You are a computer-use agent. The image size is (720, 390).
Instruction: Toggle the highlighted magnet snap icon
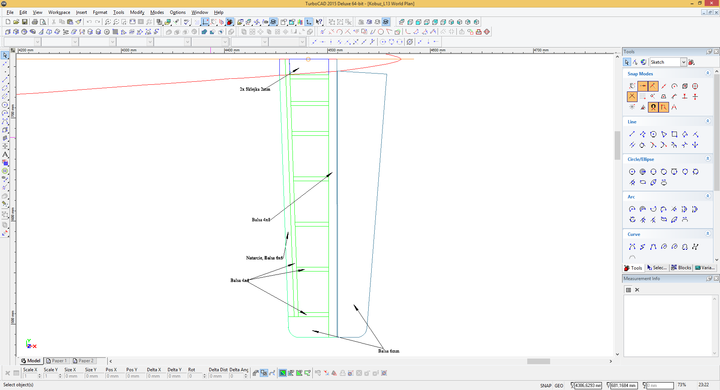click(653, 107)
